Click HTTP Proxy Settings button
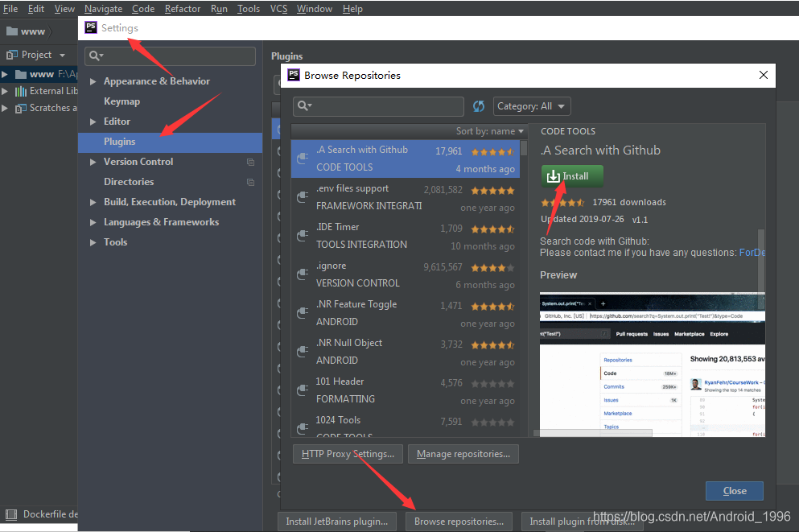The width and height of the screenshot is (799, 532). [348, 454]
